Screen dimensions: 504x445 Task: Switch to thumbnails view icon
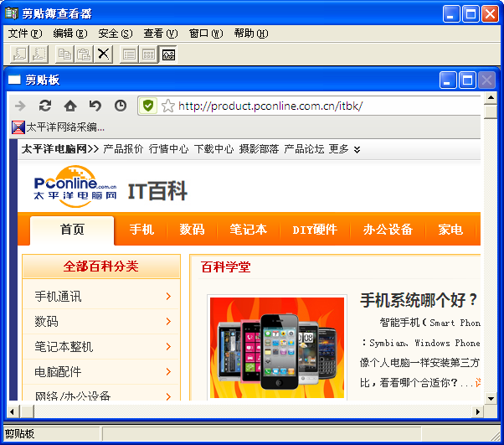click(148, 54)
